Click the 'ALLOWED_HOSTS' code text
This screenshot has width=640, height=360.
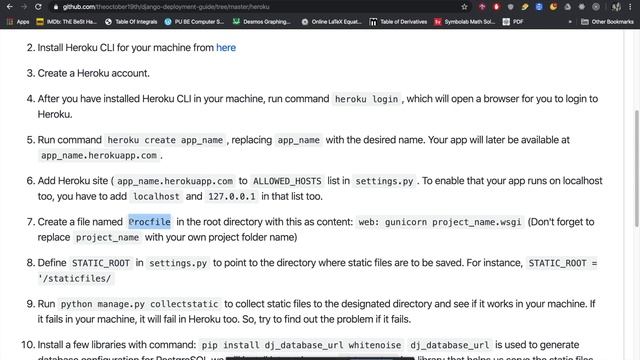click(287, 181)
